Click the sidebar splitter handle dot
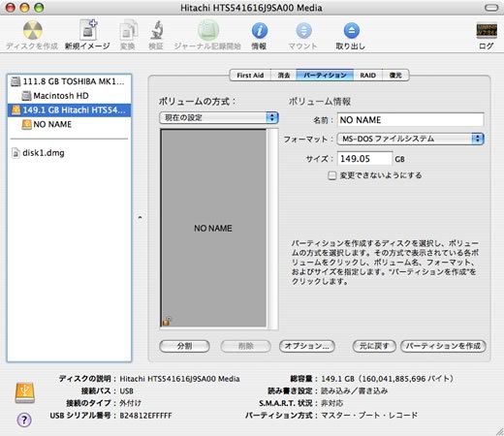504x436 pixels. [140, 217]
